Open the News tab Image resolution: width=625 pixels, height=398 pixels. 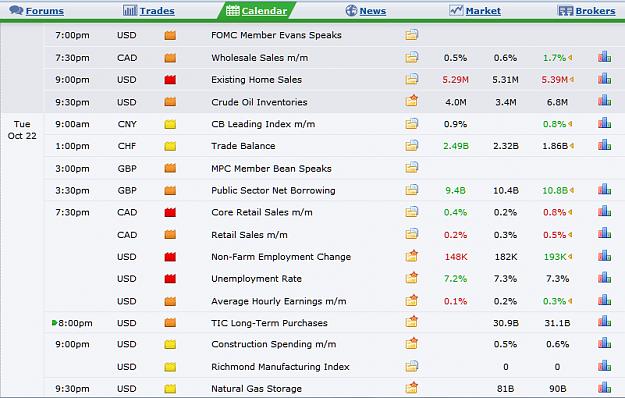click(x=366, y=11)
